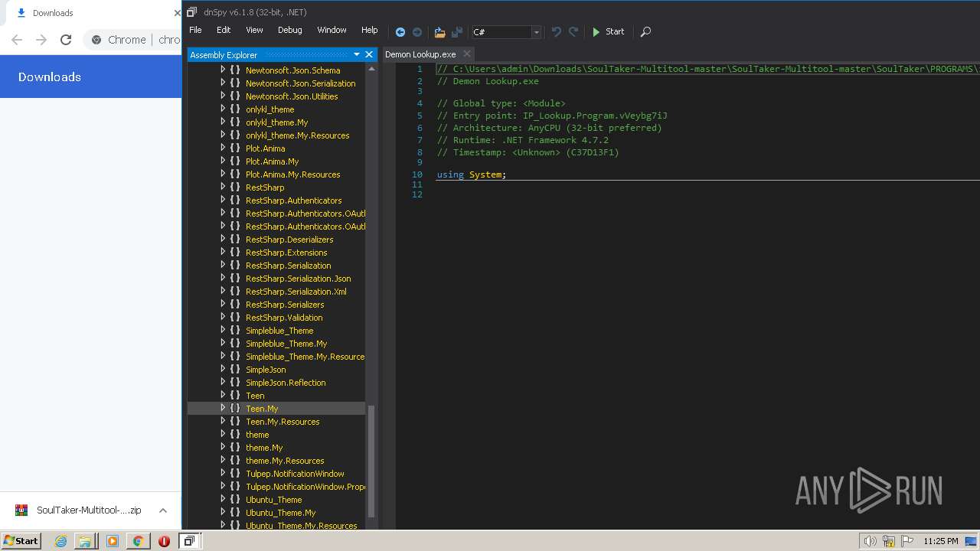Open the Window menu
Viewport: 980px width, 551px height.
pyautogui.click(x=332, y=30)
